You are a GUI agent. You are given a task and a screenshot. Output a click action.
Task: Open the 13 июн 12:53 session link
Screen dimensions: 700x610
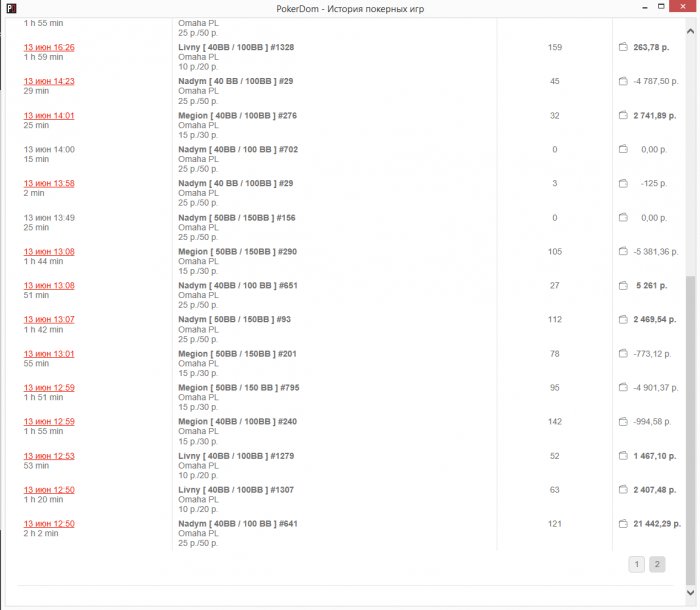click(49, 455)
